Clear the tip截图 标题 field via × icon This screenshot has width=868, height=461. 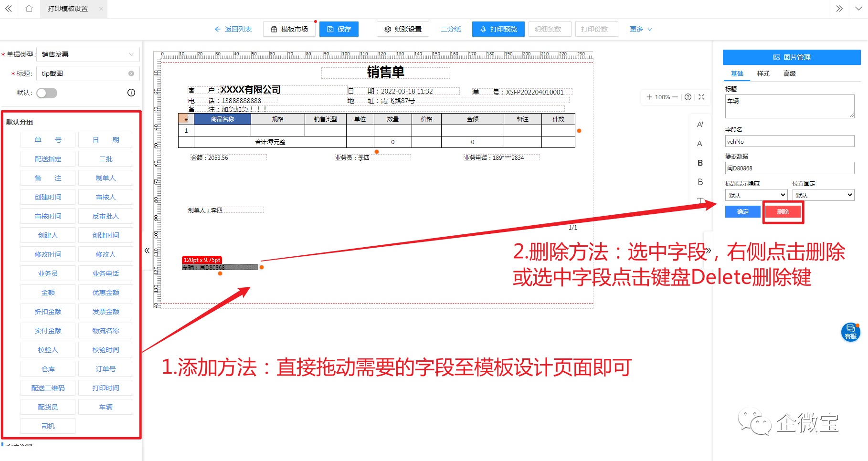pos(131,73)
